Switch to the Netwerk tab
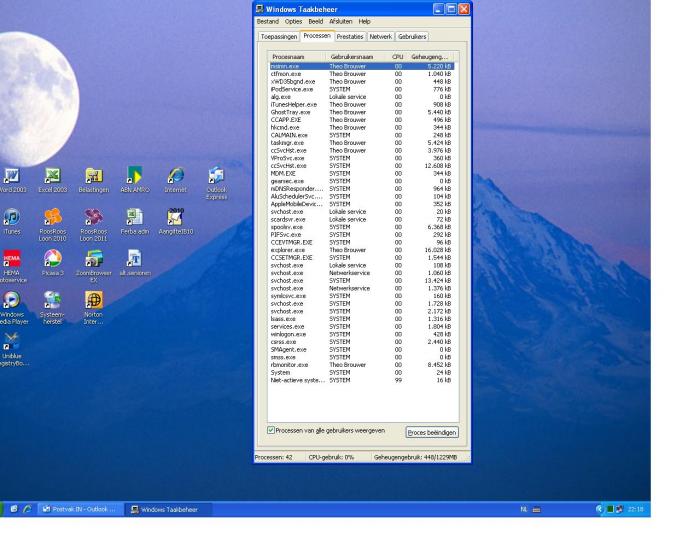700x560 pixels. 381,36
